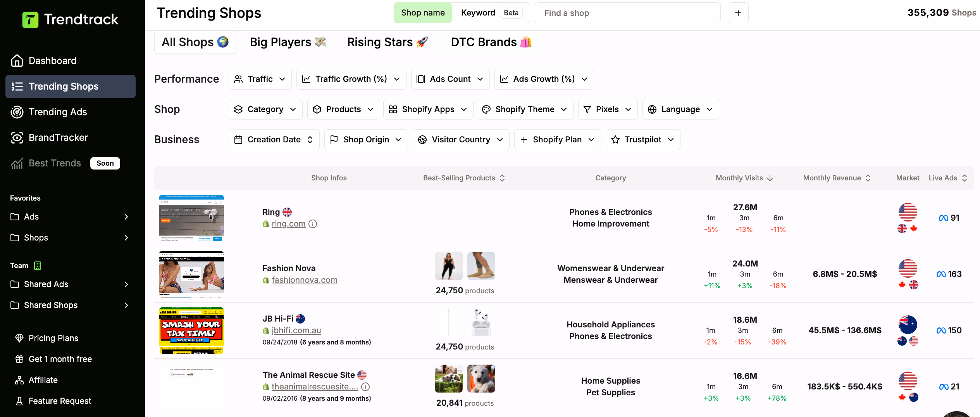Open the jbhifi.com.au link
This screenshot has width=980, height=417.
click(x=296, y=330)
